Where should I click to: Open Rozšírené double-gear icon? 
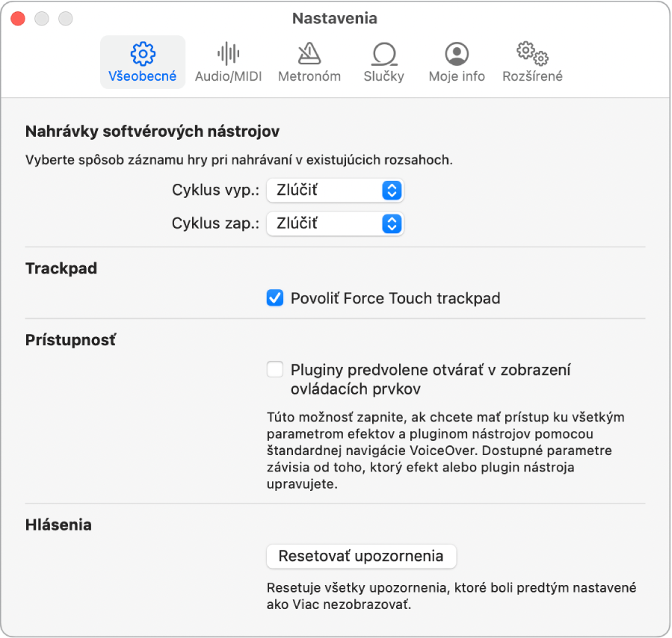532,54
